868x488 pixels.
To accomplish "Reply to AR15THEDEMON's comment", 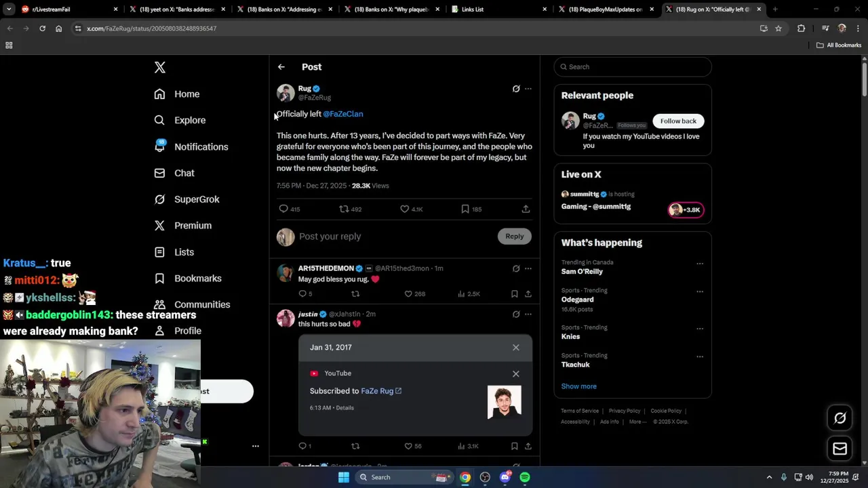I will (302, 293).
